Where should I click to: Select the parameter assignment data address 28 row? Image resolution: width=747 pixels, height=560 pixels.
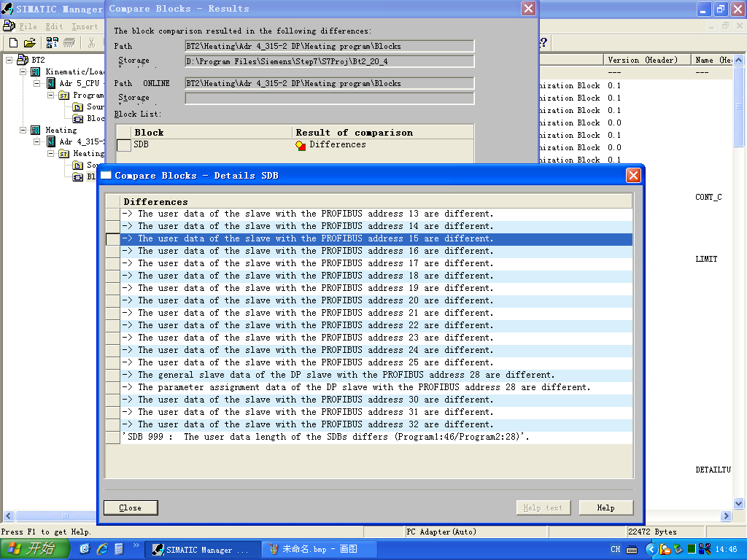pyautogui.click(x=377, y=387)
